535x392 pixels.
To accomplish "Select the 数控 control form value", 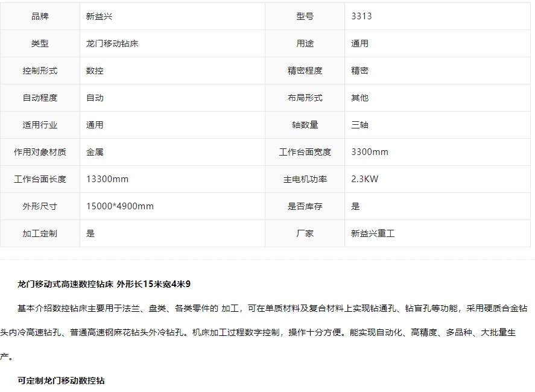I will (95, 71).
